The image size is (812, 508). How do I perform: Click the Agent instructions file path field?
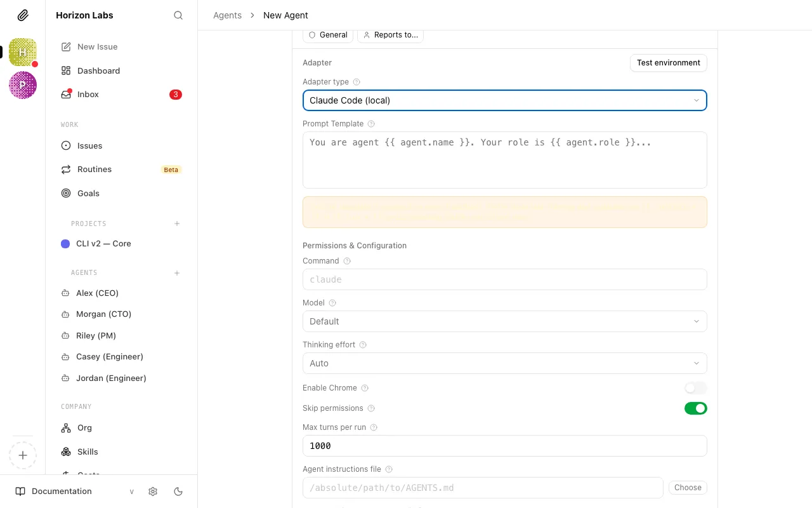click(483, 488)
